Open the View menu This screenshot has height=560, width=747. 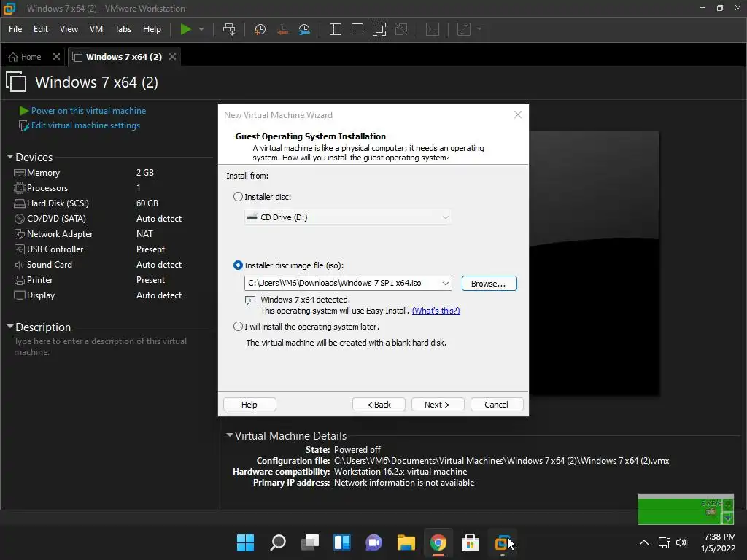pyautogui.click(x=69, y=29)
